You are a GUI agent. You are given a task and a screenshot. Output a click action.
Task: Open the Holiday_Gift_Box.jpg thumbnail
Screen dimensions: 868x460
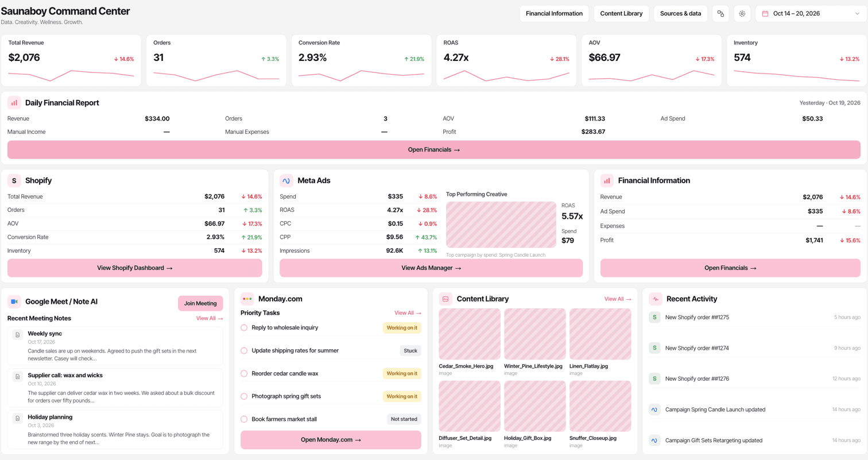coord(535,406)
